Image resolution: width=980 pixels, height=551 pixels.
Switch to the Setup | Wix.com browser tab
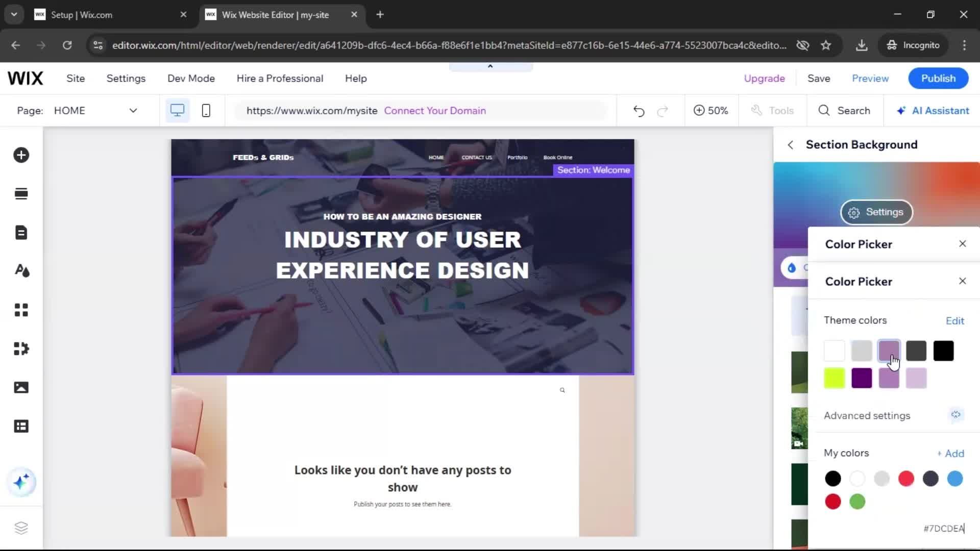pyautogui.click(x=110, y=15)
